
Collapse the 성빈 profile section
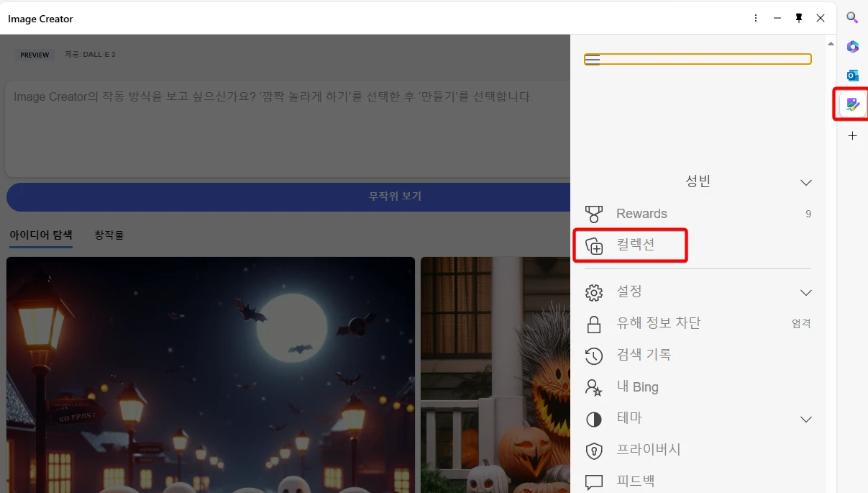(805, 182)
